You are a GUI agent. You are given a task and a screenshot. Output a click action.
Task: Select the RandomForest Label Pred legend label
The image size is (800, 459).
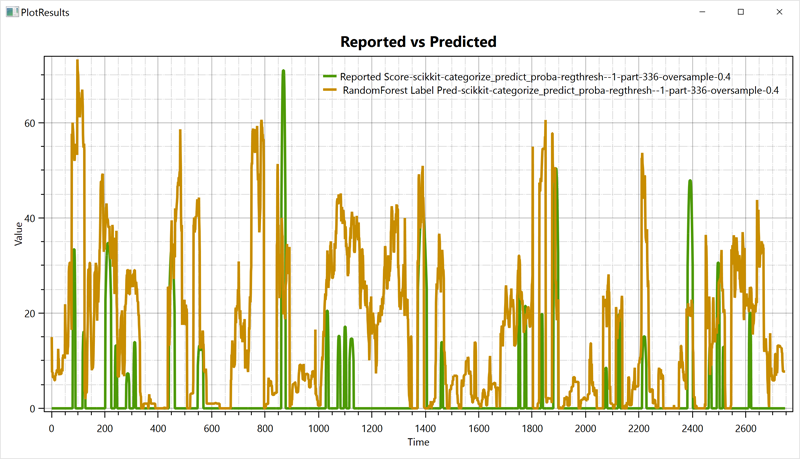coord(560,90)
